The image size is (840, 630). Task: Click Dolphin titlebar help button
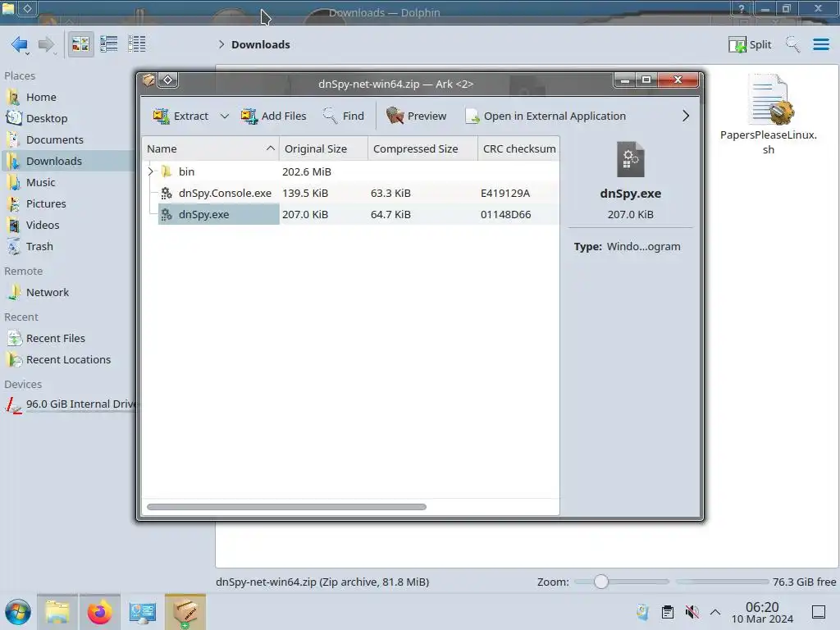[x=742, y=8]
